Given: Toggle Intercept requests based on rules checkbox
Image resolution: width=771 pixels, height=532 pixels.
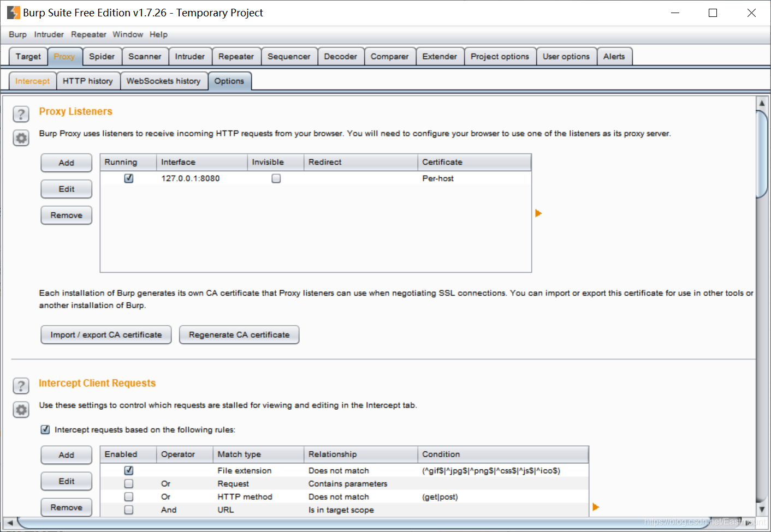Looking at the screenshot, I should pyautogui.click(x=45, y=429).
